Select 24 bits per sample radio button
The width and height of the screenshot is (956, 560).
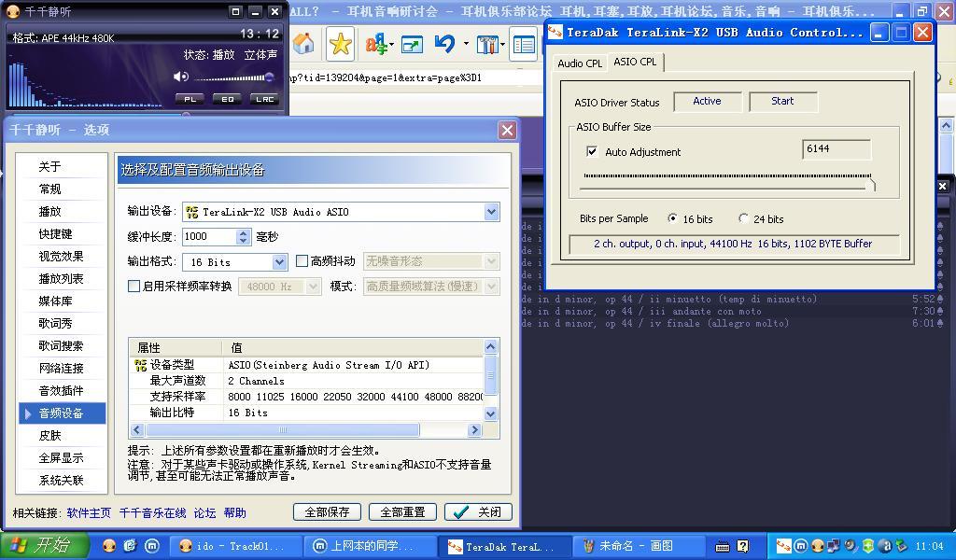743,218
